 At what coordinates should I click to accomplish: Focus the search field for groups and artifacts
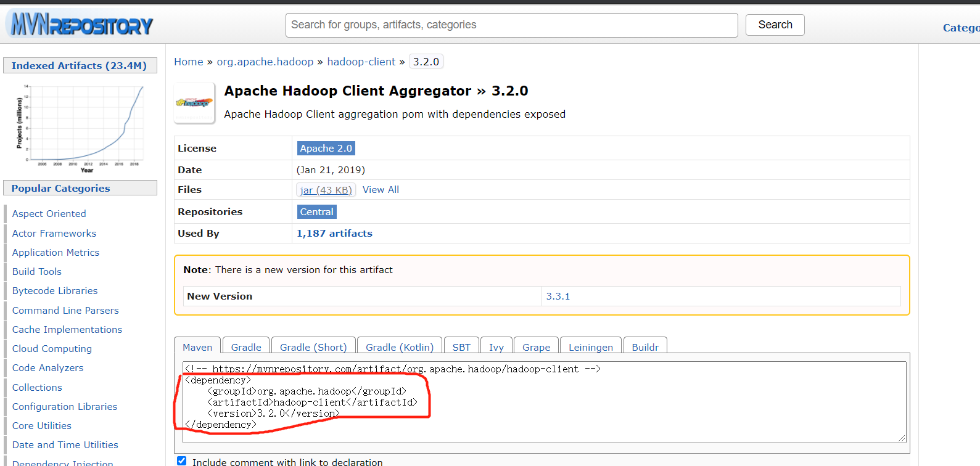[x=511, y=25]
